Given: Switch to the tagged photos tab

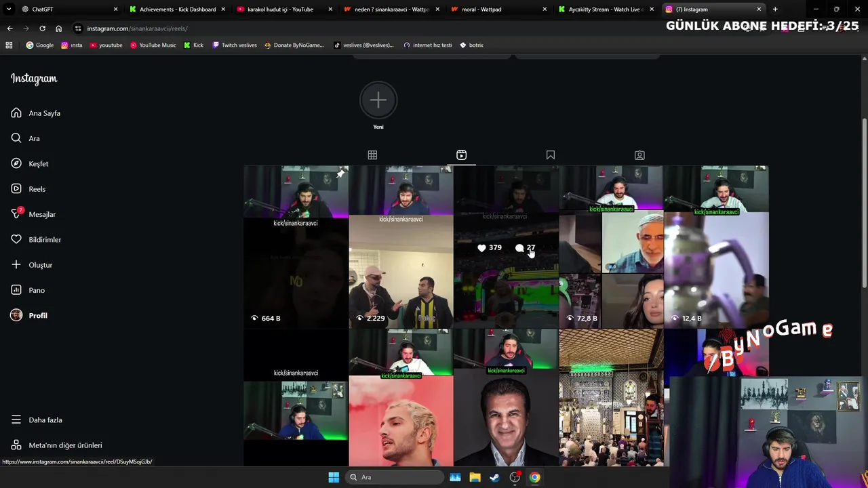Looking at the screenshot, I should [639, 155].
